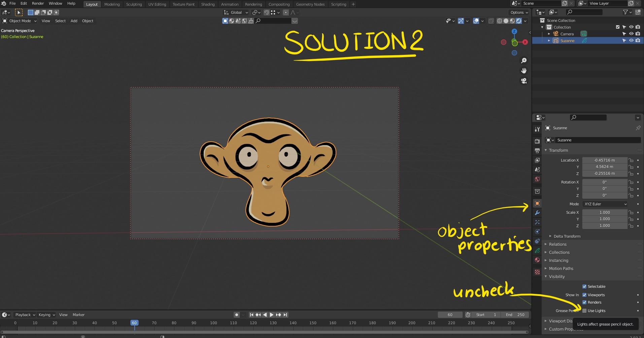Click the zoom magnifier viewport icon
Image resolution: width=644 pixels, height=338 pixels.
coord(524,61)
